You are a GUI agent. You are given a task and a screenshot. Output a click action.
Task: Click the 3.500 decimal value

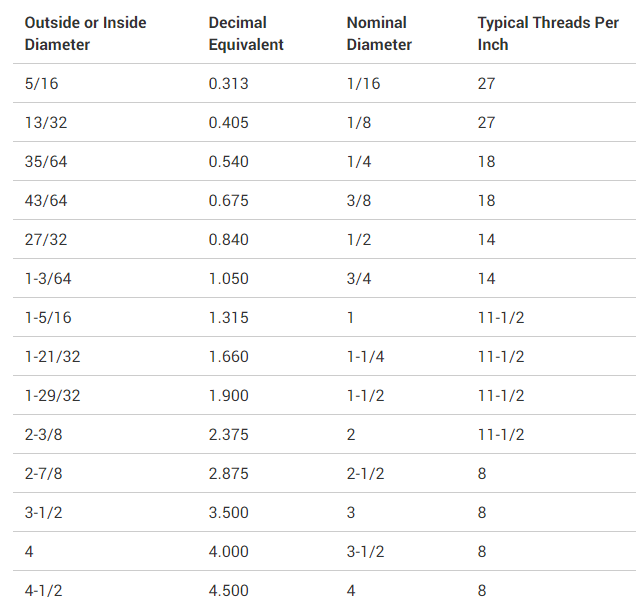[229, 513]
